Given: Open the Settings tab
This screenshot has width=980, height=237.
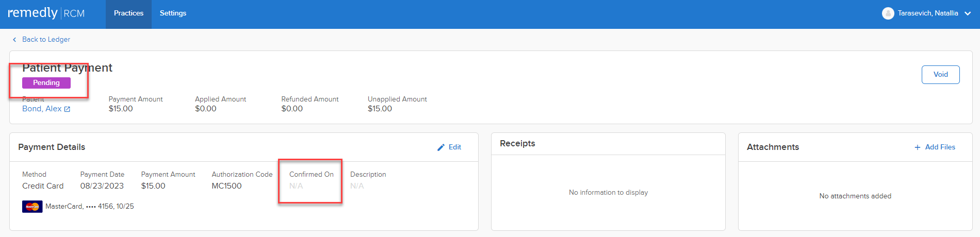Looking at the screenshot, I should (x=173, y=13).
